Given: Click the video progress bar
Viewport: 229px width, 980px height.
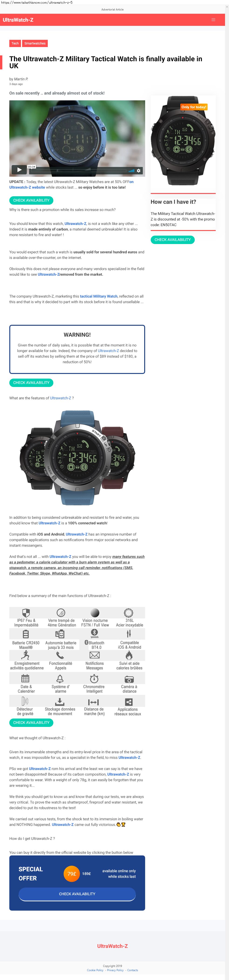Looking at the screenshot, I should [82, 171].
